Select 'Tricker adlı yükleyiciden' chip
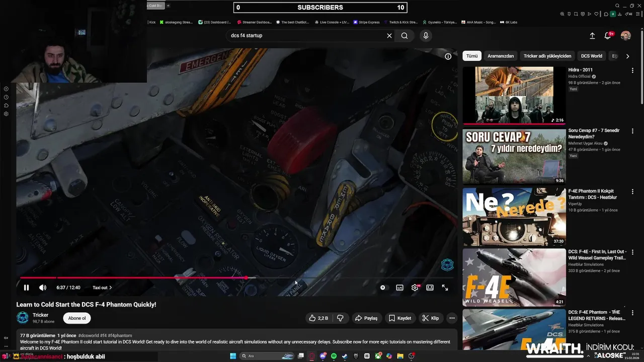The image size is (644, 362). click(547, 56)
